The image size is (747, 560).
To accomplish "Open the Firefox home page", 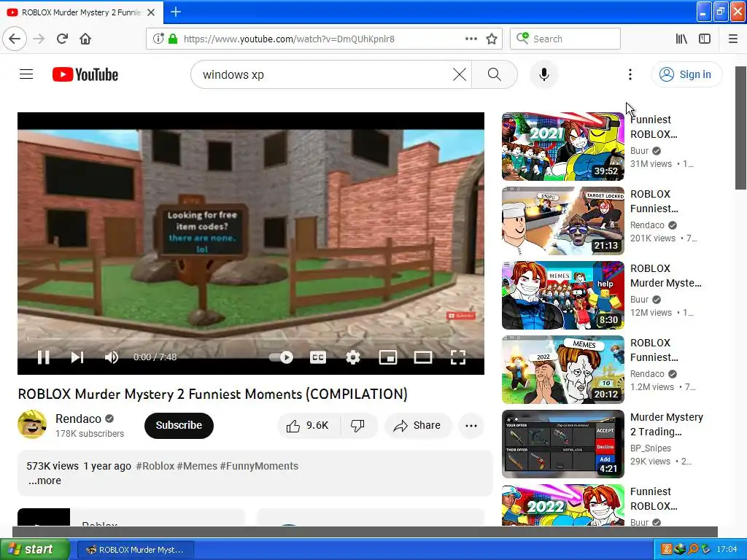I will coord(85,39).
